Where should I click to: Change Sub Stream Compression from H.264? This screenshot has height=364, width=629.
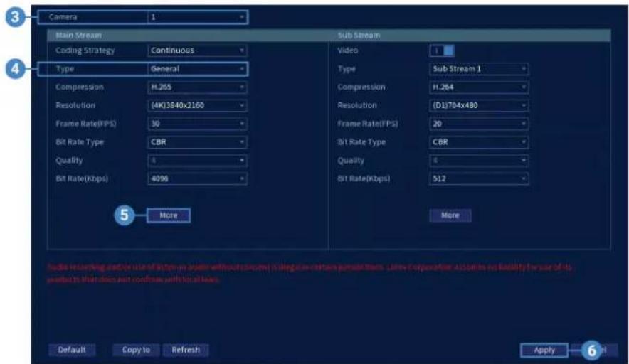479,87
